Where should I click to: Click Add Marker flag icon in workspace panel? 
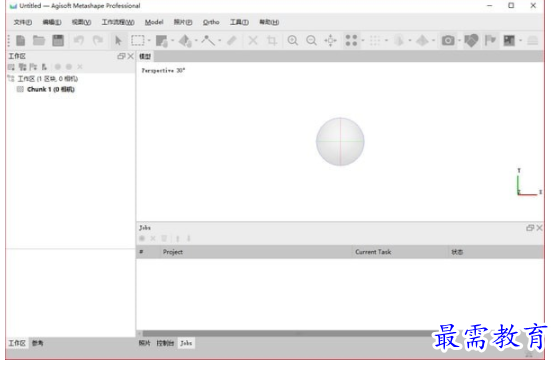tap(33, 67)
